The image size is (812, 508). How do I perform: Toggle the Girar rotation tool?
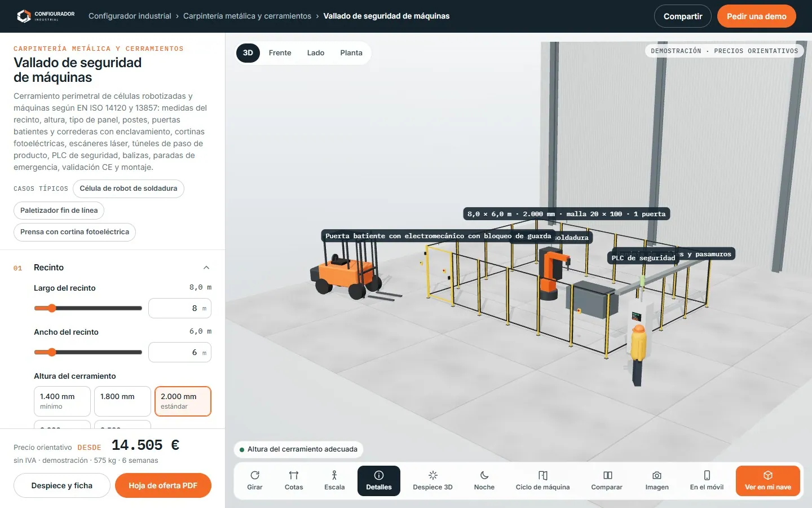[x=255, y=481]
